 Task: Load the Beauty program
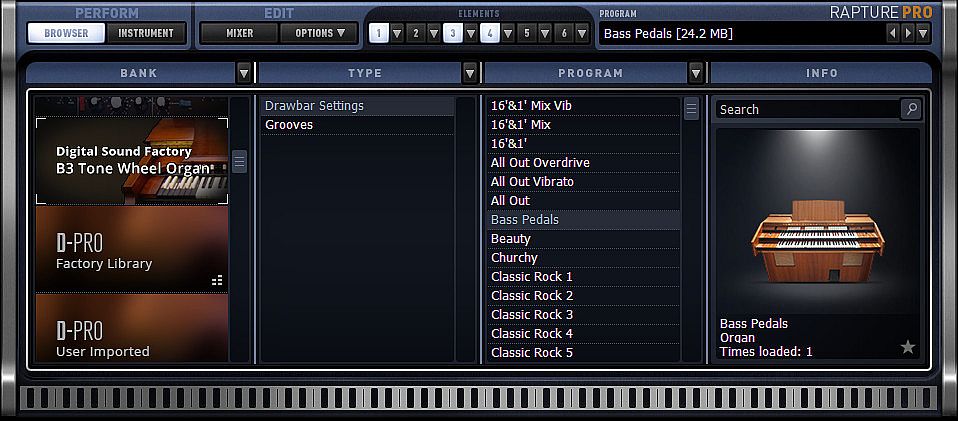(583, 238)
